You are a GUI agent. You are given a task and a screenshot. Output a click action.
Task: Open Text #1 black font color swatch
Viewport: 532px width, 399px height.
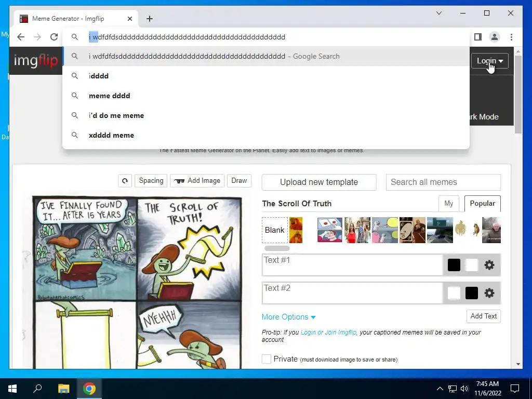[454, 265]
